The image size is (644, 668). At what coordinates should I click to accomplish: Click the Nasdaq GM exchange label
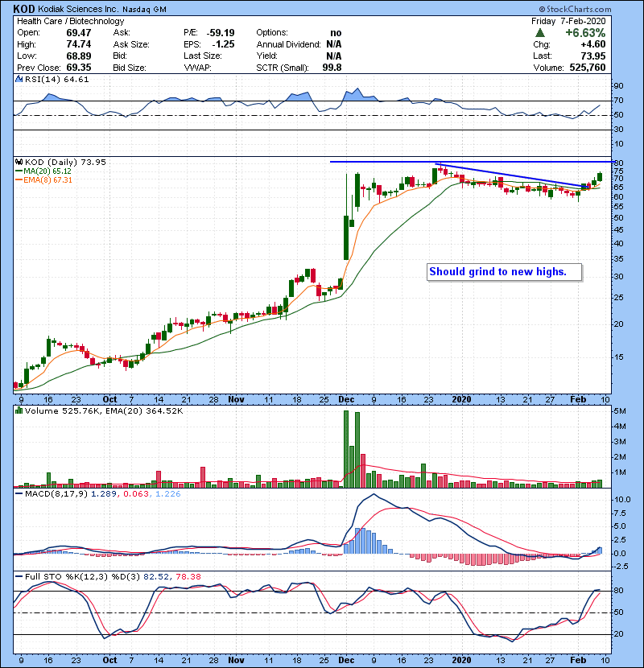click(x=144, y=10)
